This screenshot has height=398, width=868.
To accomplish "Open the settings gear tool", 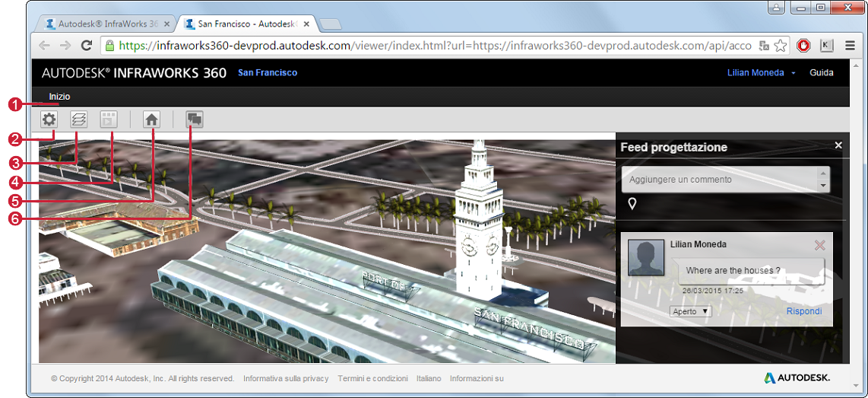I will pos(49,119).
